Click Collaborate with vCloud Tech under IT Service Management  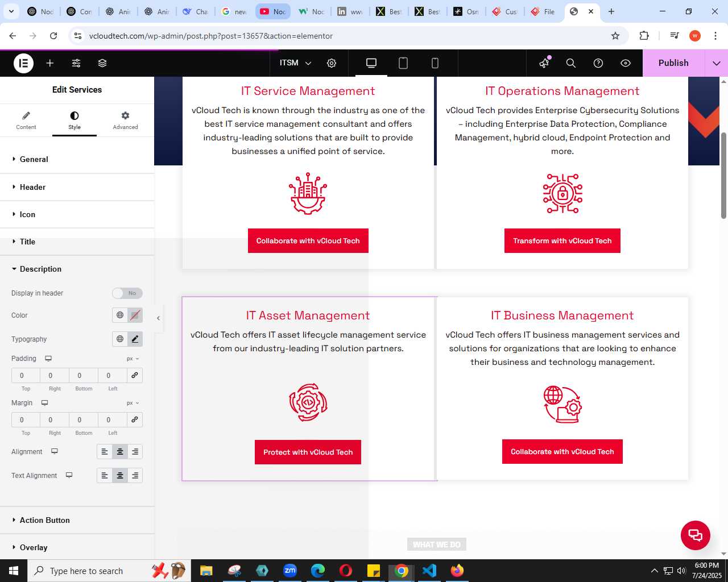308,241
